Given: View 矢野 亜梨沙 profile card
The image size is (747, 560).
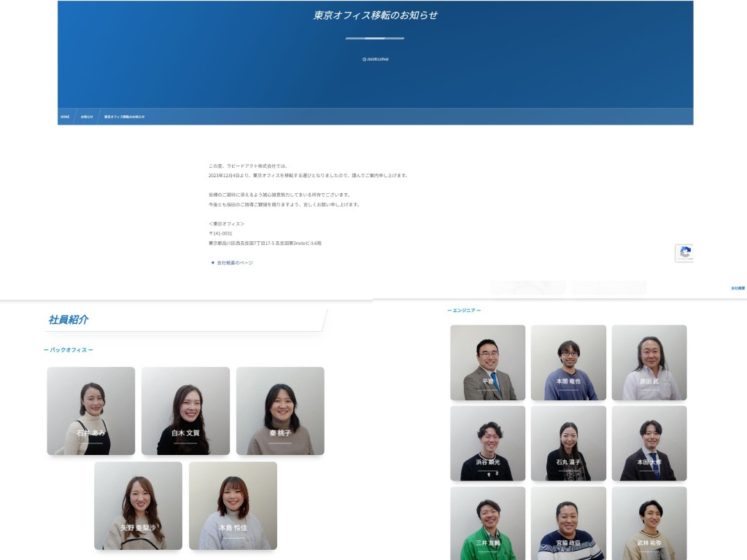Looking at the screenshot, I should point(138,505).
